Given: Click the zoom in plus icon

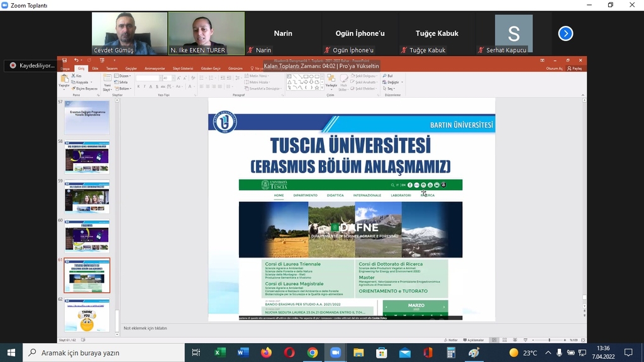Looking at the screenshot, I should coord(565,340).
